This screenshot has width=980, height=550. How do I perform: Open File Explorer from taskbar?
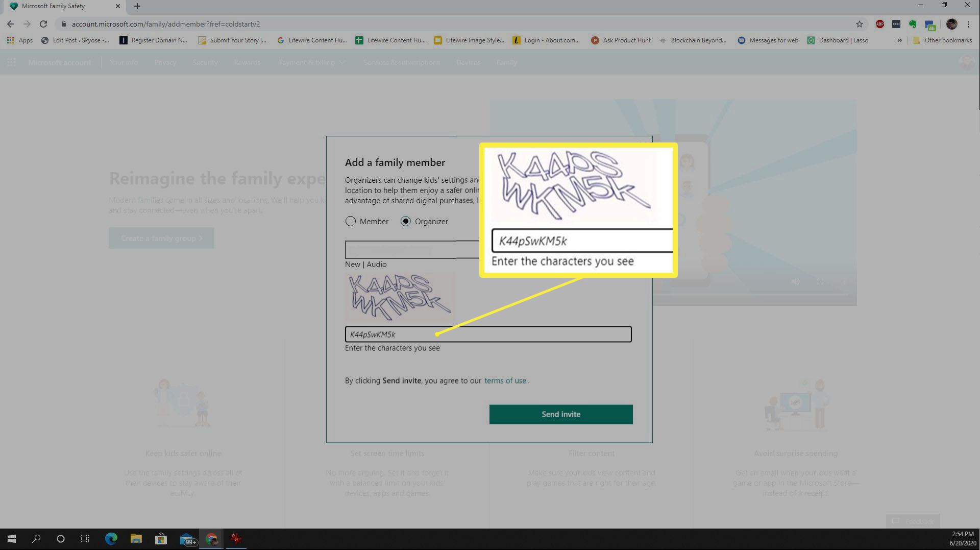(x=136, y=539)
